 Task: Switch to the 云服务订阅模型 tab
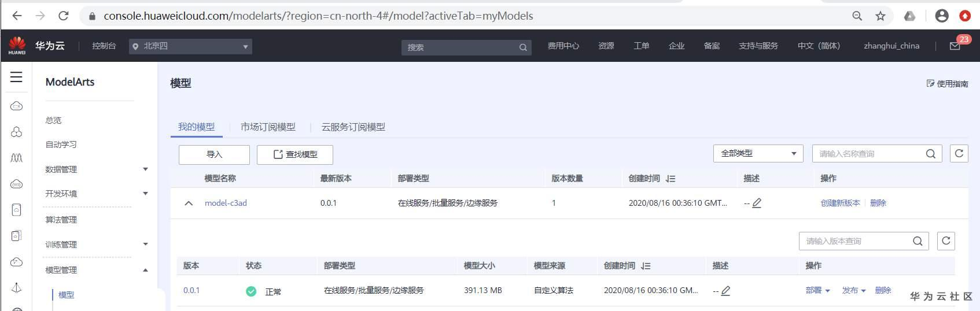[x=353, y=127]
